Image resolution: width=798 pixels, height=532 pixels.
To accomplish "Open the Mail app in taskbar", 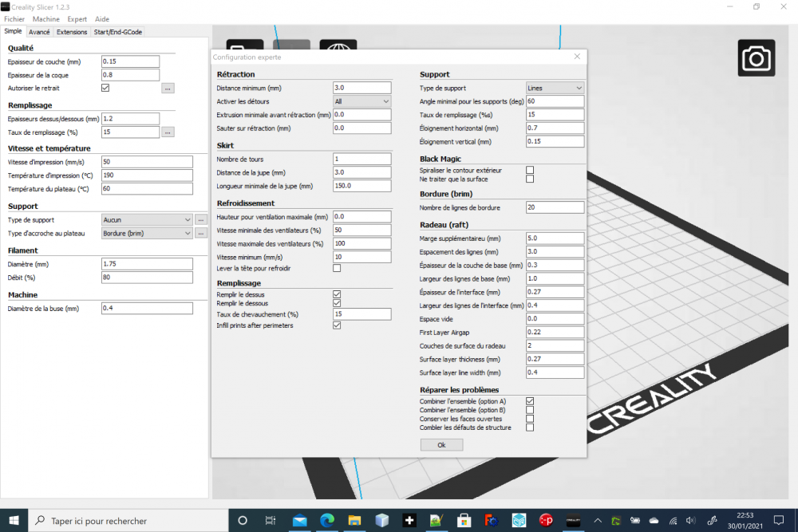I will tap(300, 520).
